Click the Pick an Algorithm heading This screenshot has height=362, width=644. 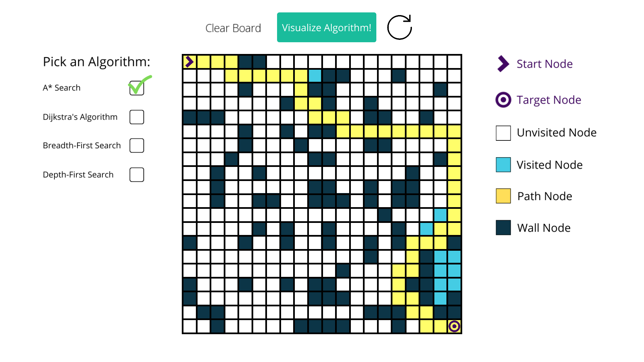click(x=96, y=62)
